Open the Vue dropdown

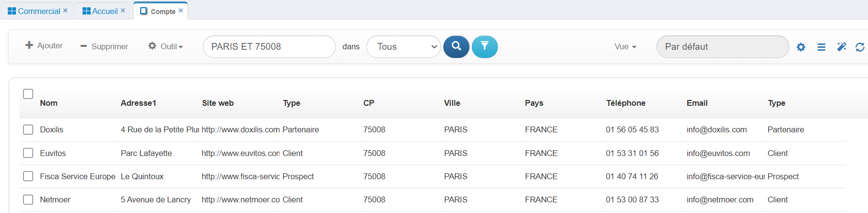tap(625, 47)
